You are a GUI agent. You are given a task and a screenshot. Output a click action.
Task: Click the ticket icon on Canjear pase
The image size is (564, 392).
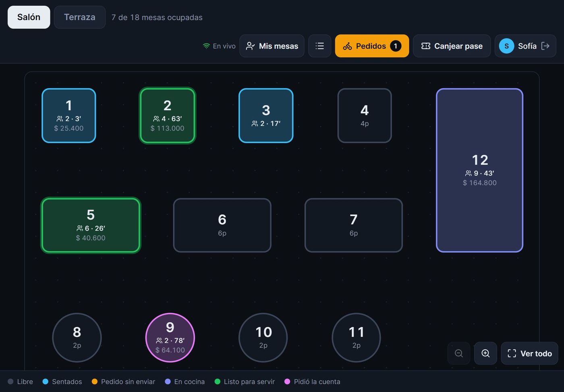pyautogui.click(x=426, y=46)
